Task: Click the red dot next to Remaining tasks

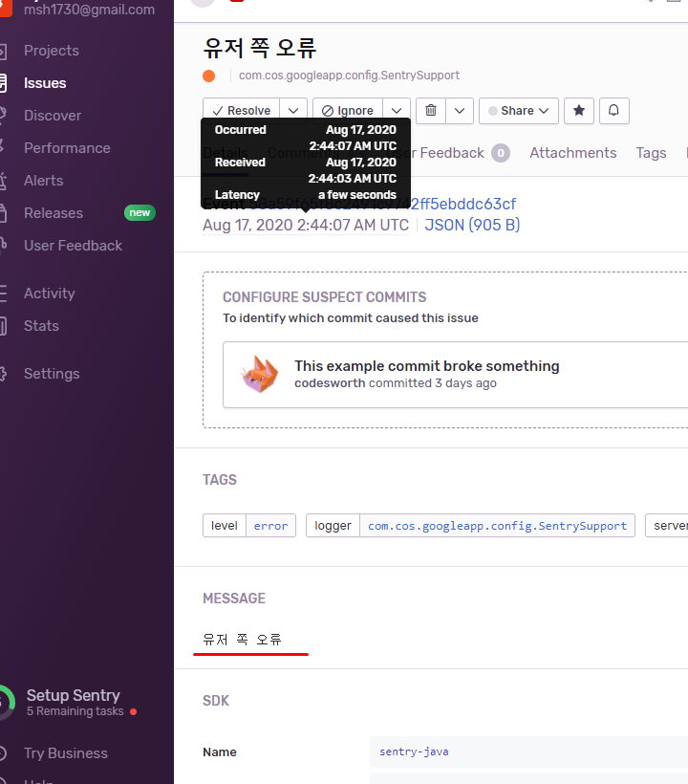Action: coord(134,711)
